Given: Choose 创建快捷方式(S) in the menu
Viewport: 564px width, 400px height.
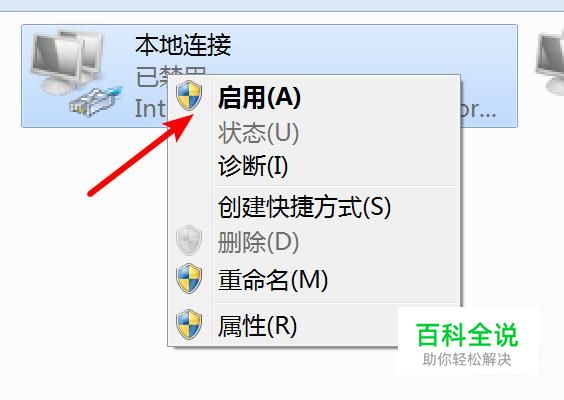Looking at the screenshot, I should pos(304,207).
